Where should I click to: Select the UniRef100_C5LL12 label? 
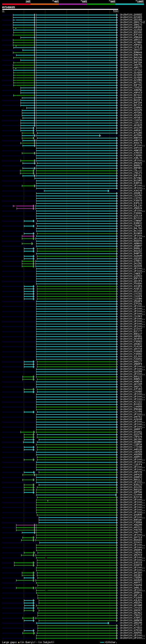coord(131,170)
